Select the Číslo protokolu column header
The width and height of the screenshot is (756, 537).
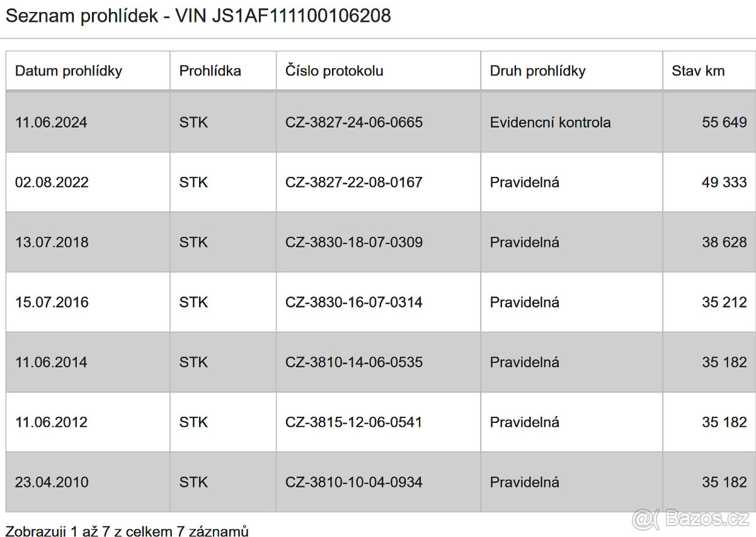click(334, 71)
